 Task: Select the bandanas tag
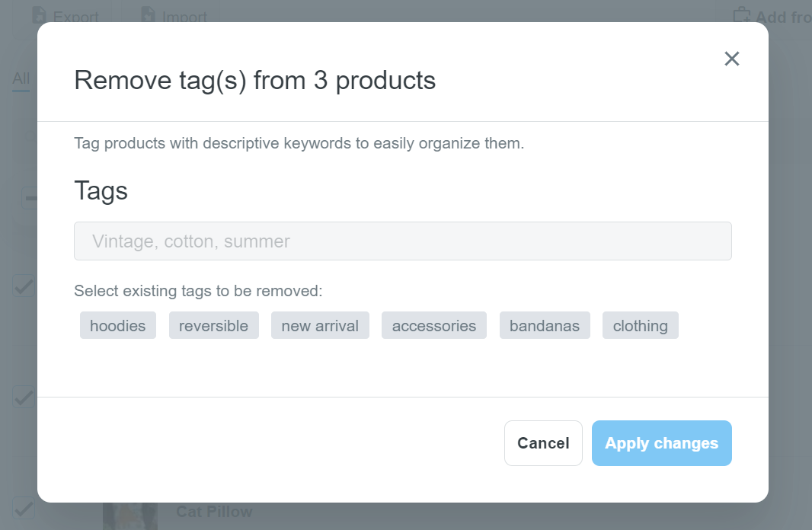coord(545,326)
